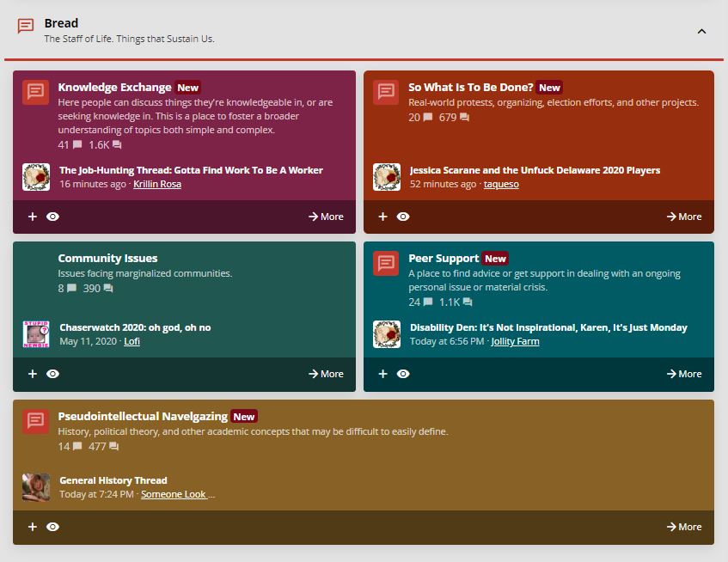Click the plus icon in Knowledge Exchange card

(x=33, y=217)
